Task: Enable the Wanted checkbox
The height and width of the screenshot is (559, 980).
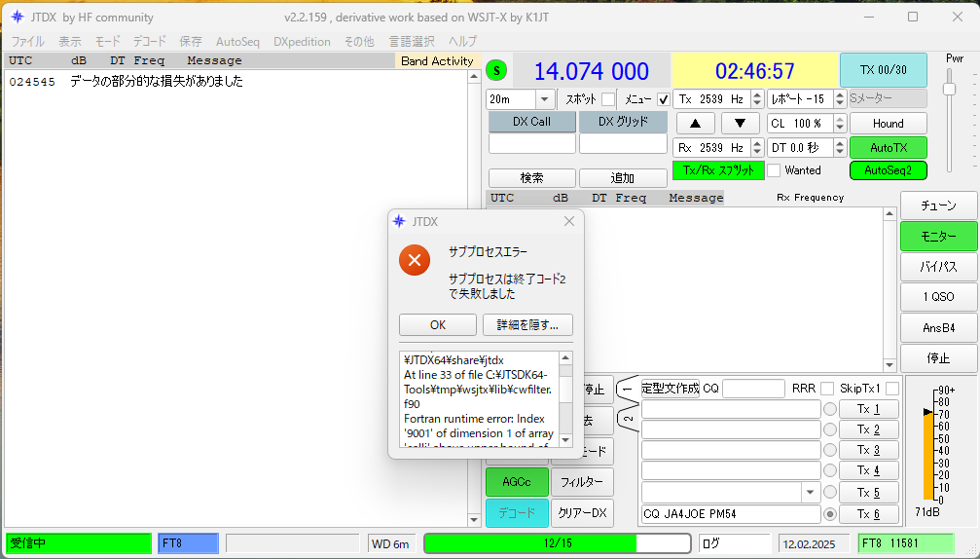Action: tap(774, 170)
